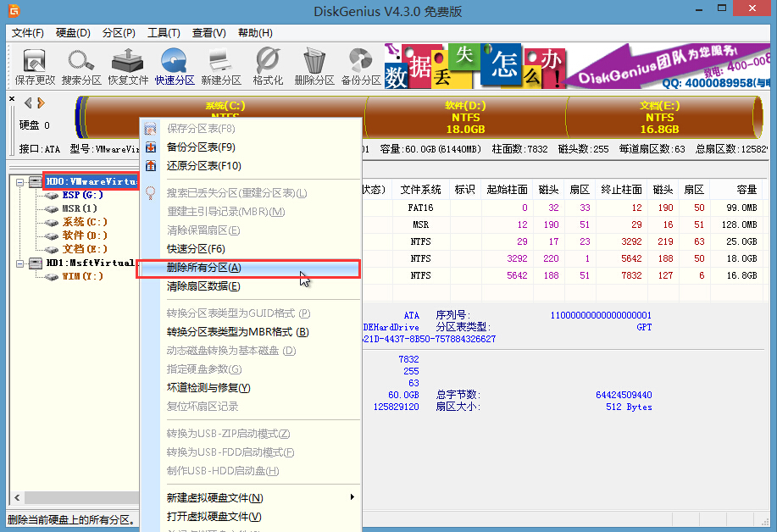Viewport: 777px width, 532px height.
Task: Collapse the HD0 tree node
Action: [x=19, y=182]
